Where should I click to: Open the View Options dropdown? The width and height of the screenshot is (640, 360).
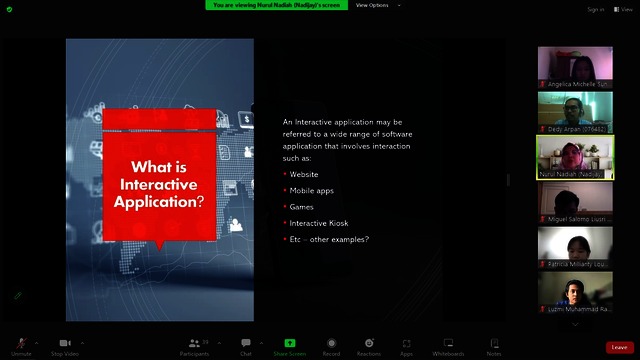tap(378, 5)
